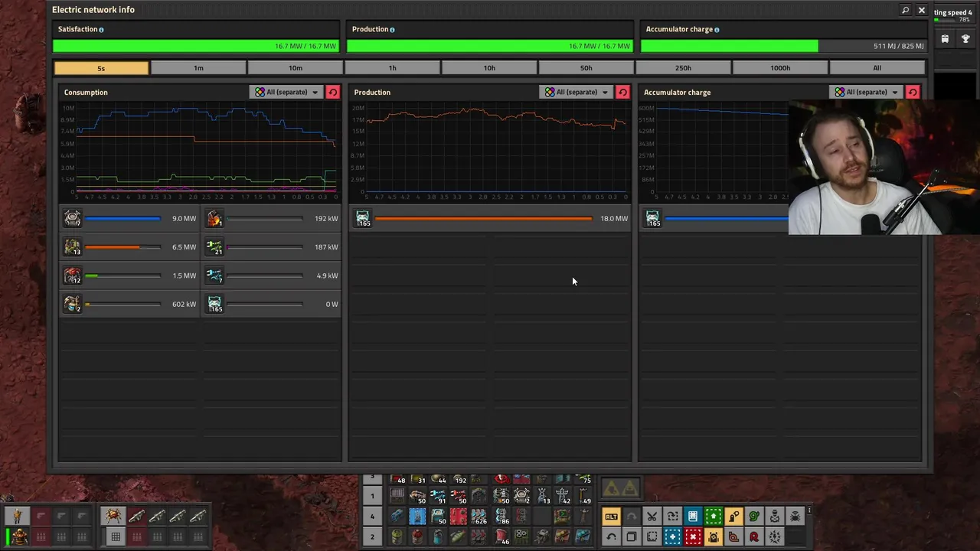Toggle the blue plus dashed-square shortcut

[672, 536]
